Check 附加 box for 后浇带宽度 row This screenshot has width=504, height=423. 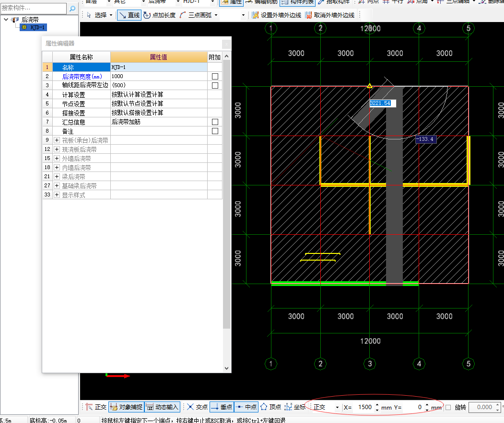click(215, 77)
